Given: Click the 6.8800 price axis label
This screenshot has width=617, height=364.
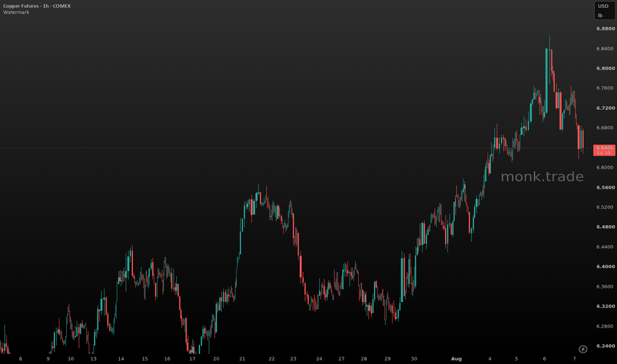Looking at the screenshot, I should (605, 28).
